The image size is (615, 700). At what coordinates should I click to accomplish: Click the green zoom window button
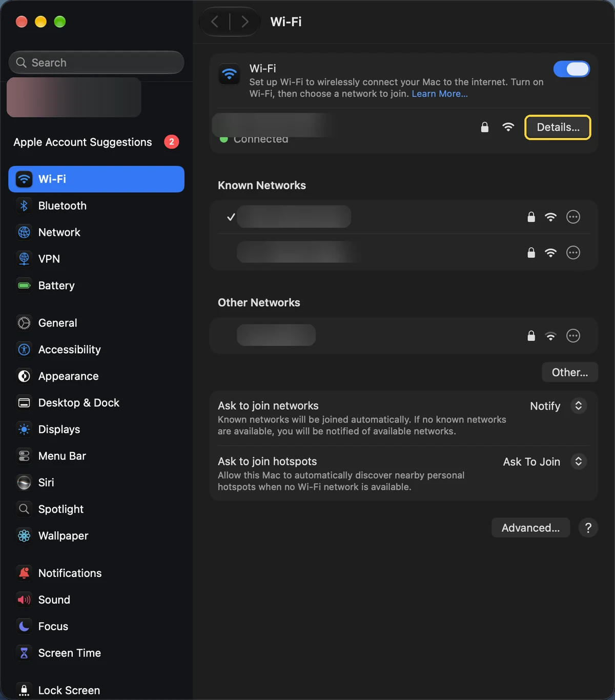[60, 22]
